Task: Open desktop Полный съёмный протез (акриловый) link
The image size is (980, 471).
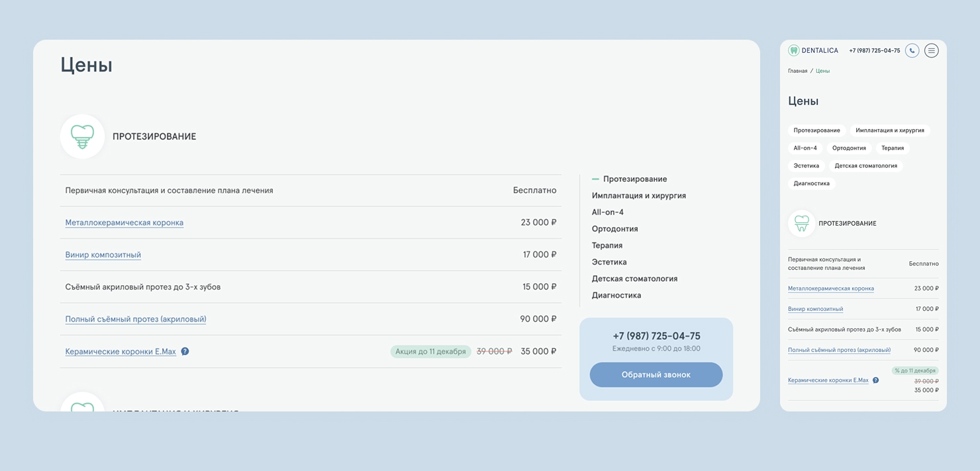Action: click(x=136, y=319)
